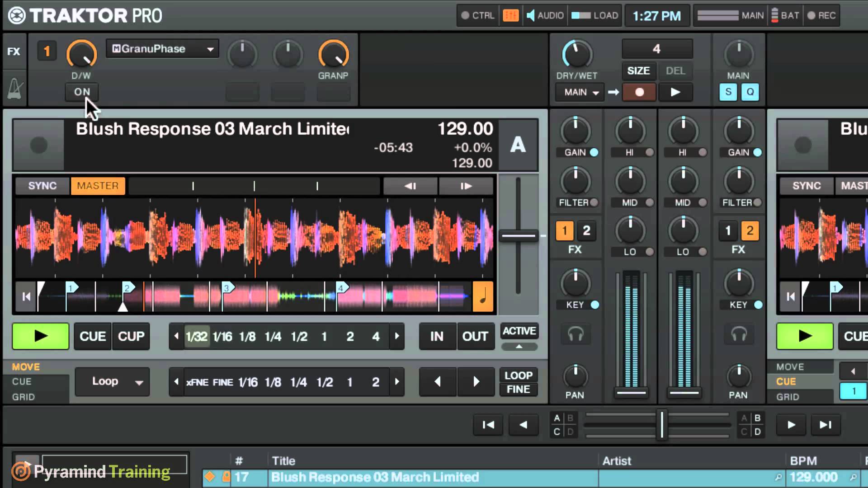868x488 pixels.
Task: Set loop in point with IN button
Action: click(x=437, y=336)
